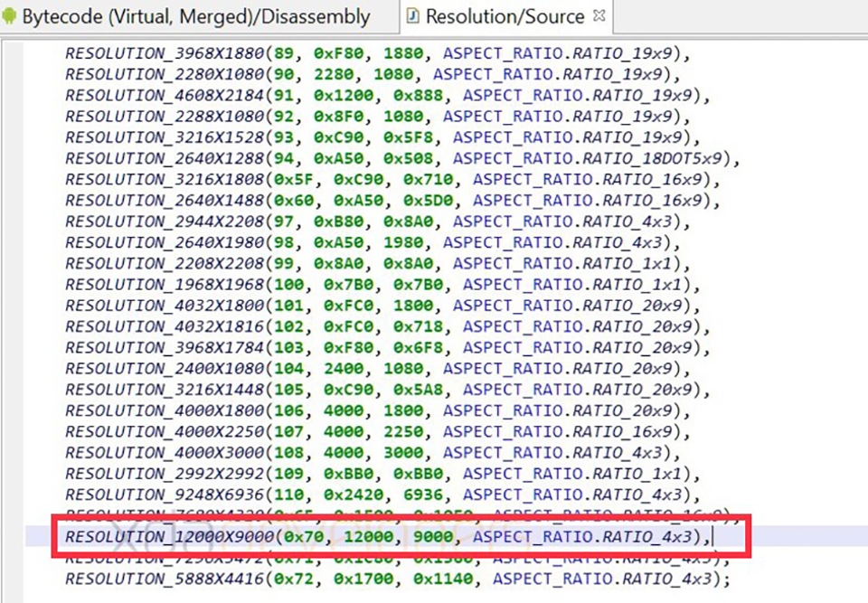Click 0xF80 value in RESOLUTION_3968X1880 line

coord(339,53)
